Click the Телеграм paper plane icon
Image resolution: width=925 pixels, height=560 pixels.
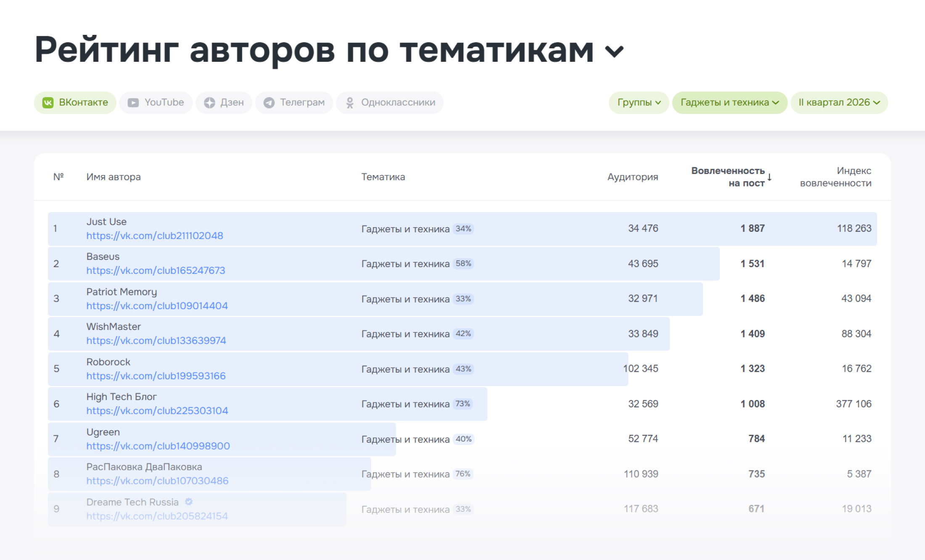click(x=269, y=103)
